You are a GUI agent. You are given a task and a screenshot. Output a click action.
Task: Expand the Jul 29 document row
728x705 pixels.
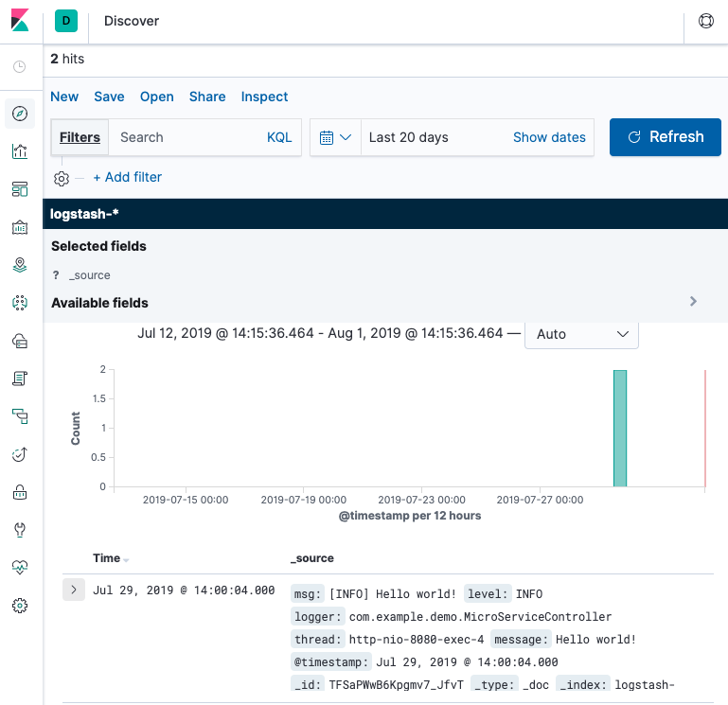click(73, 590)
